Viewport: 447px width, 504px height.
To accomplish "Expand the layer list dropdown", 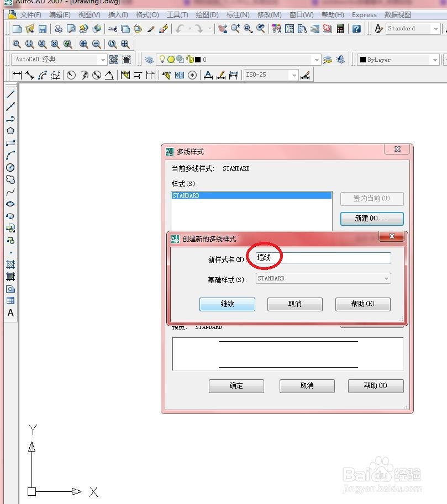I will click(x=317, y=60).
